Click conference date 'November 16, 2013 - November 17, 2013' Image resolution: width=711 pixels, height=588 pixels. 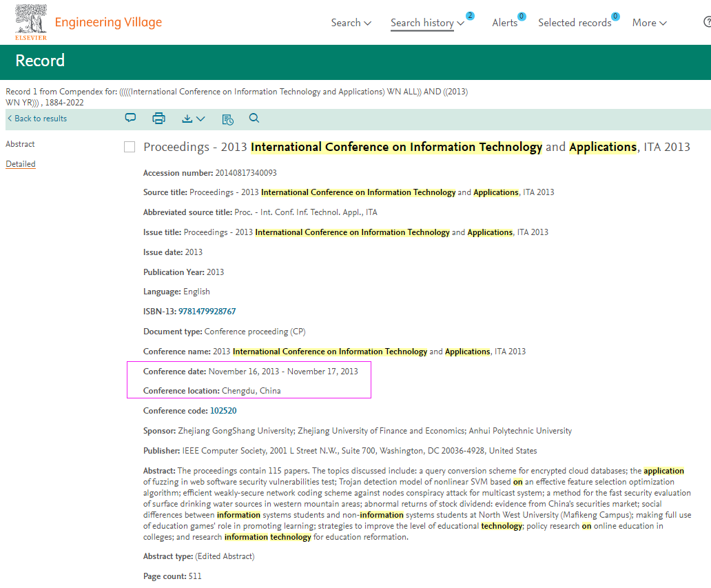click(283, 372)
